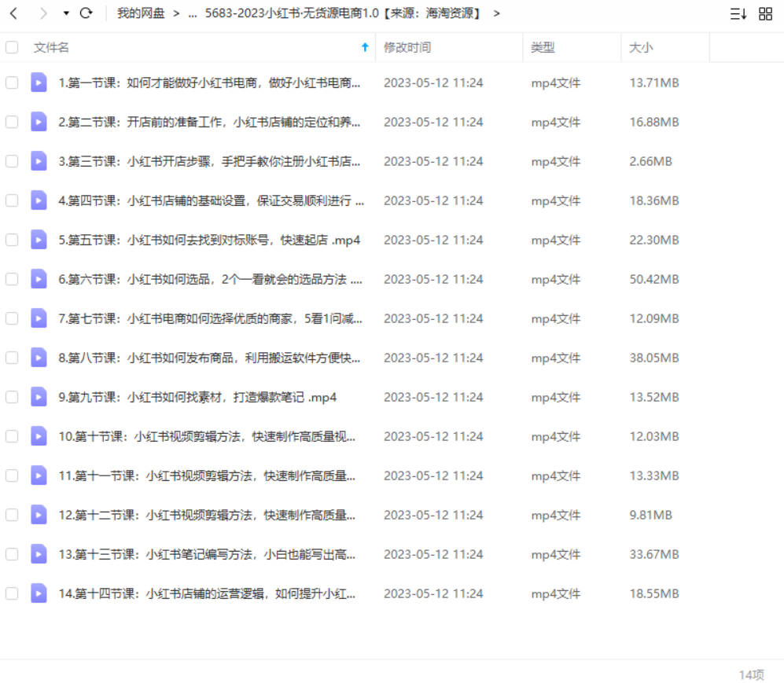The image size is (784, 683).
Task: Select file name 10.第十节课：小红书视频剪辑方法
Action: (207, 436)
